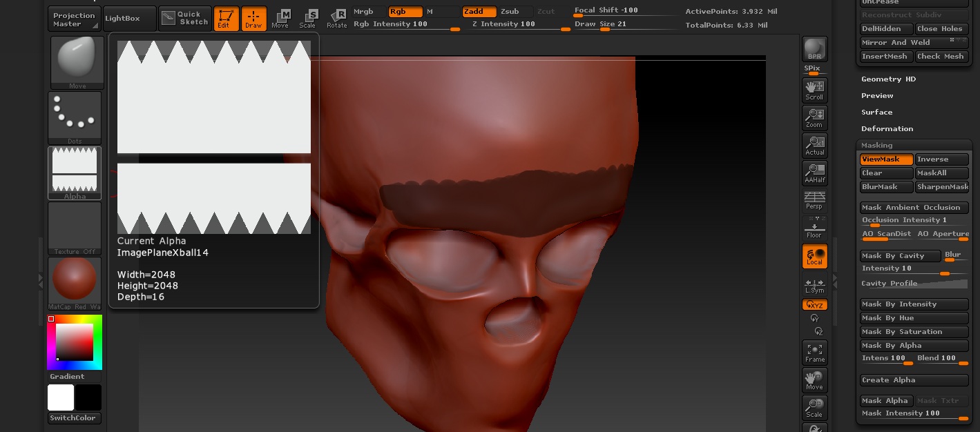Screen dimensions: 980x432
Task: Select the Scroll canvas tool
Action: coord(814,90)
